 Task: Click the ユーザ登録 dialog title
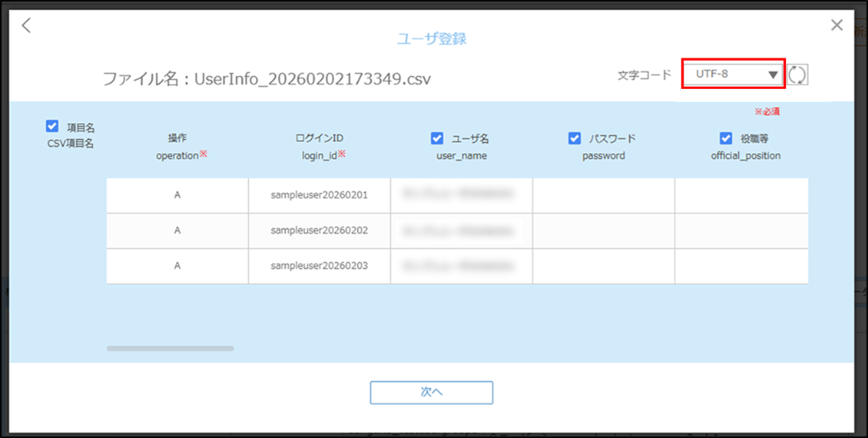(431, 38)
